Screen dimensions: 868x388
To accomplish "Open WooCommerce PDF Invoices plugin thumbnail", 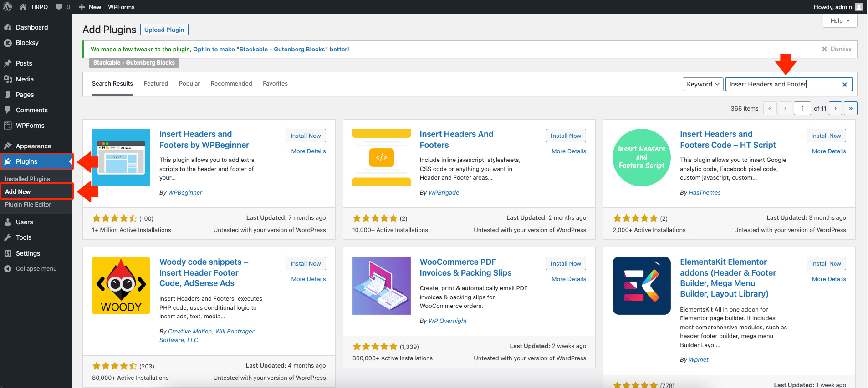I will pos(382,286).
